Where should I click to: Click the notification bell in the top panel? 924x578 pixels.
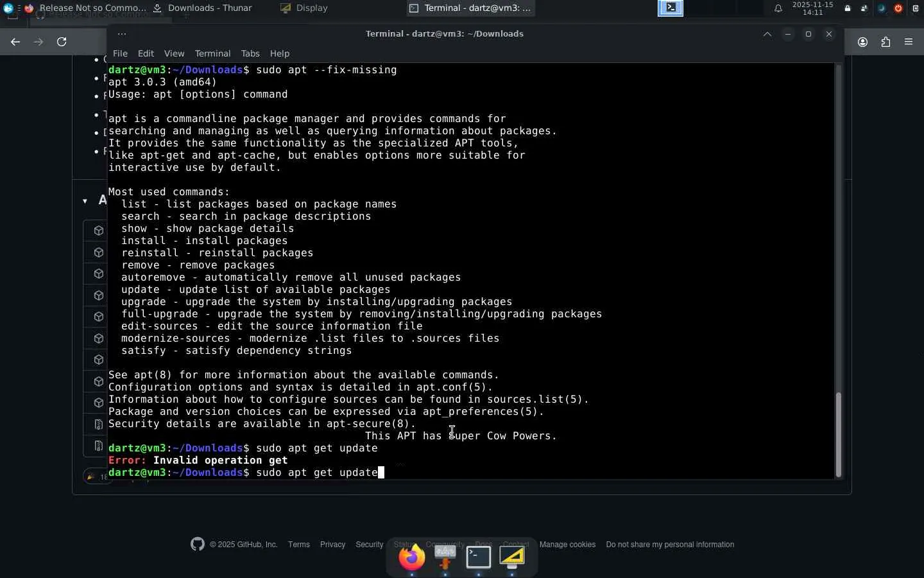click(778, 8)
